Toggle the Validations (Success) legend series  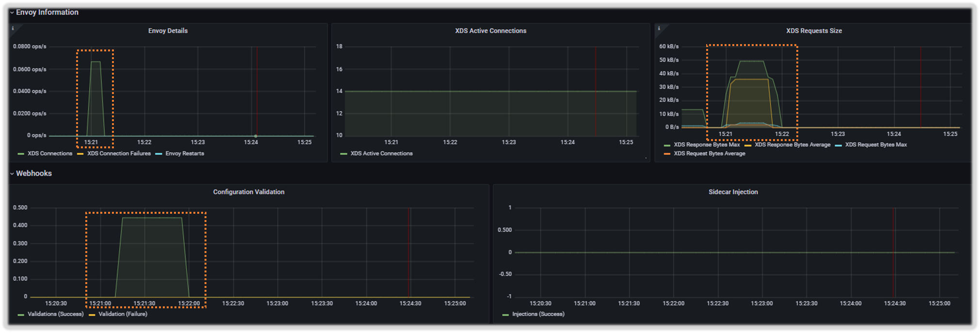55,314
